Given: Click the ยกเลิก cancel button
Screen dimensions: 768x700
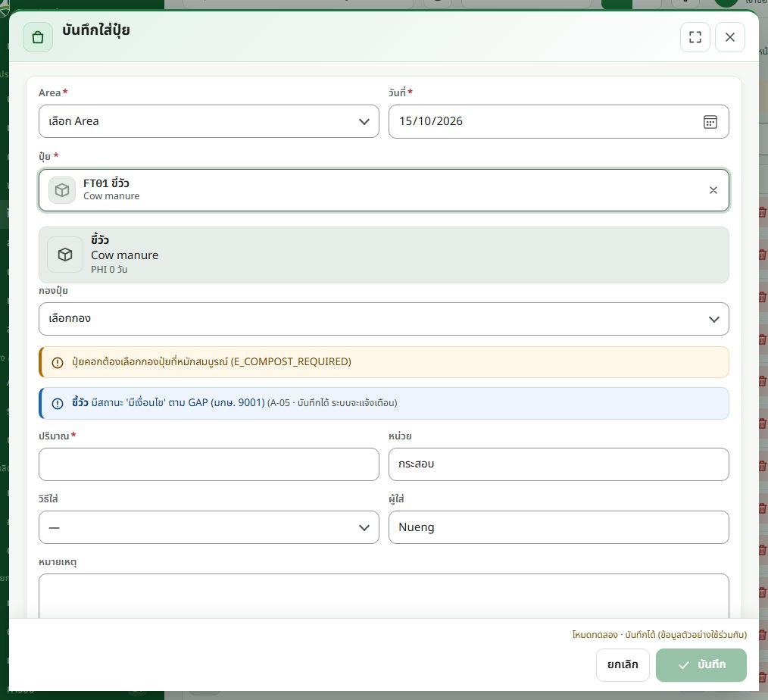Looking at the screenshot, I should pos(623,664).
